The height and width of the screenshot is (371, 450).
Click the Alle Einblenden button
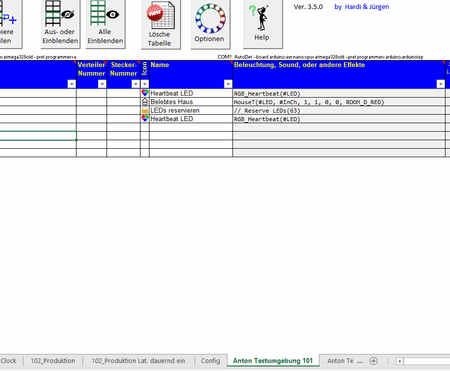point(105,23)
